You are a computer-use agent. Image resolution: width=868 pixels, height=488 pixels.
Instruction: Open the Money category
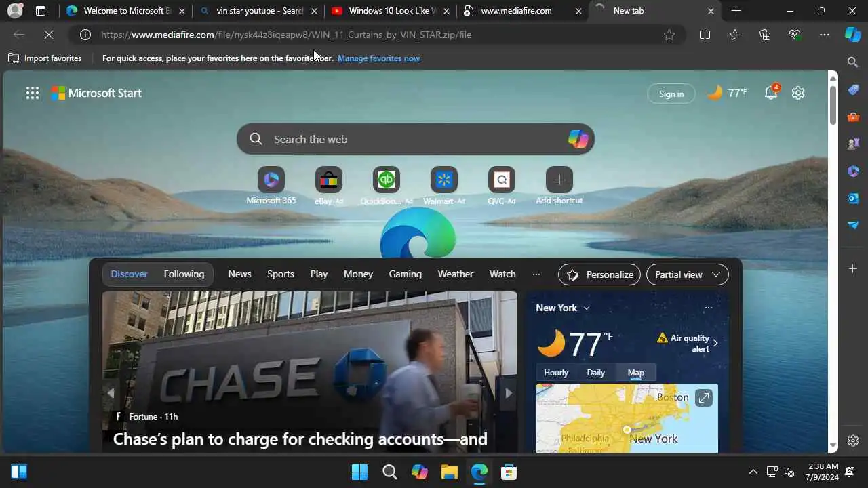(x=358, y=274)
